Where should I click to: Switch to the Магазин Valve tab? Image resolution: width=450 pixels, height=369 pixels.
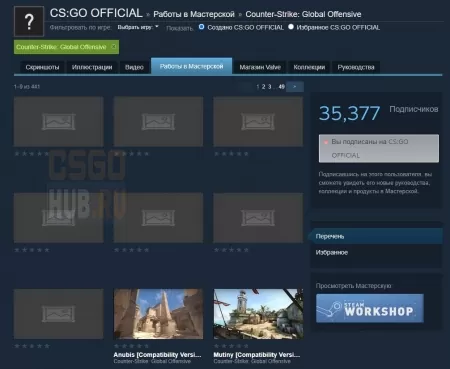coord(260,67)
